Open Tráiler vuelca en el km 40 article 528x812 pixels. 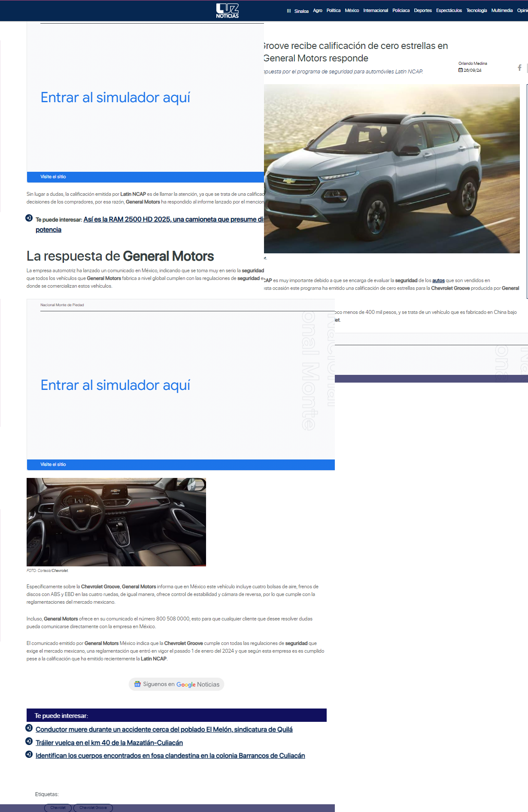point(109,743)
